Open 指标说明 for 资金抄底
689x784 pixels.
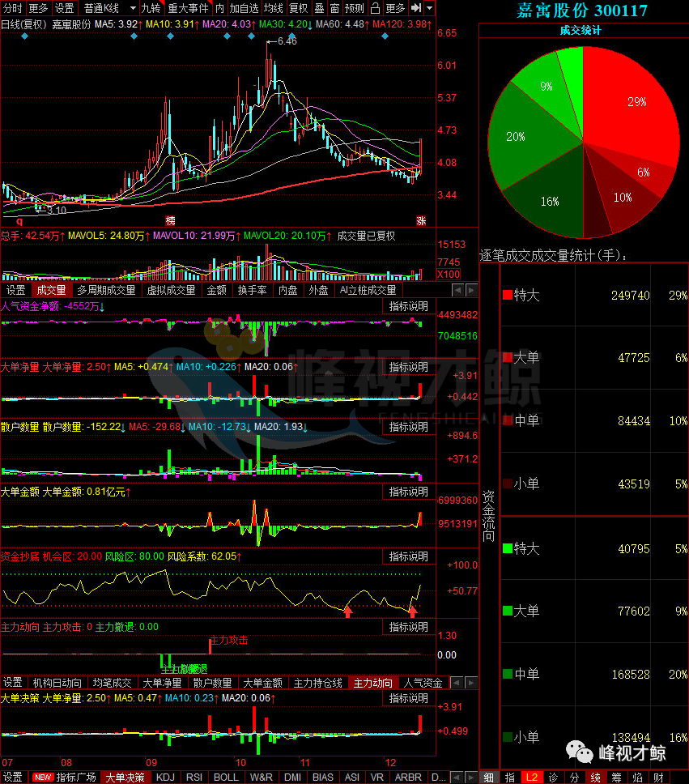coord(409,556)
